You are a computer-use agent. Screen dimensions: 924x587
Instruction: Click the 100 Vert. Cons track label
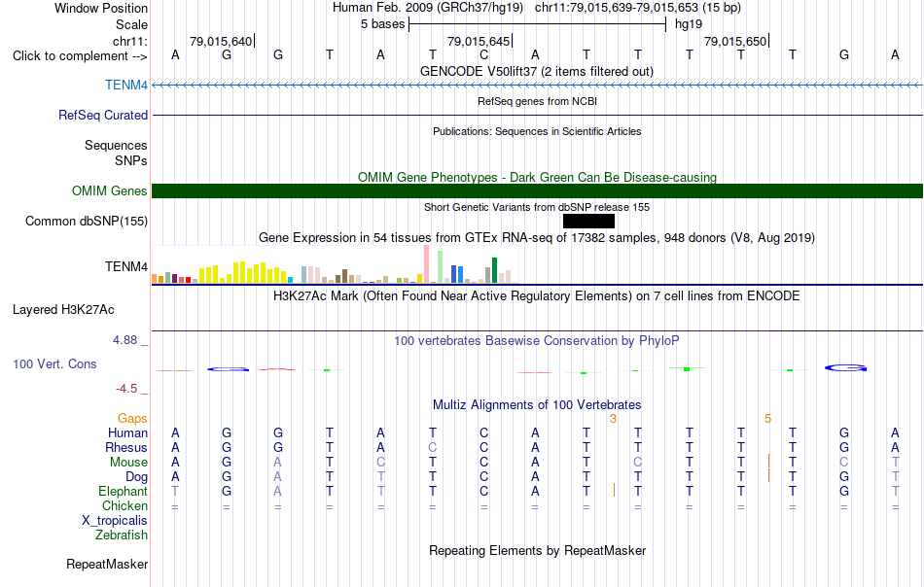click(54, 363)
